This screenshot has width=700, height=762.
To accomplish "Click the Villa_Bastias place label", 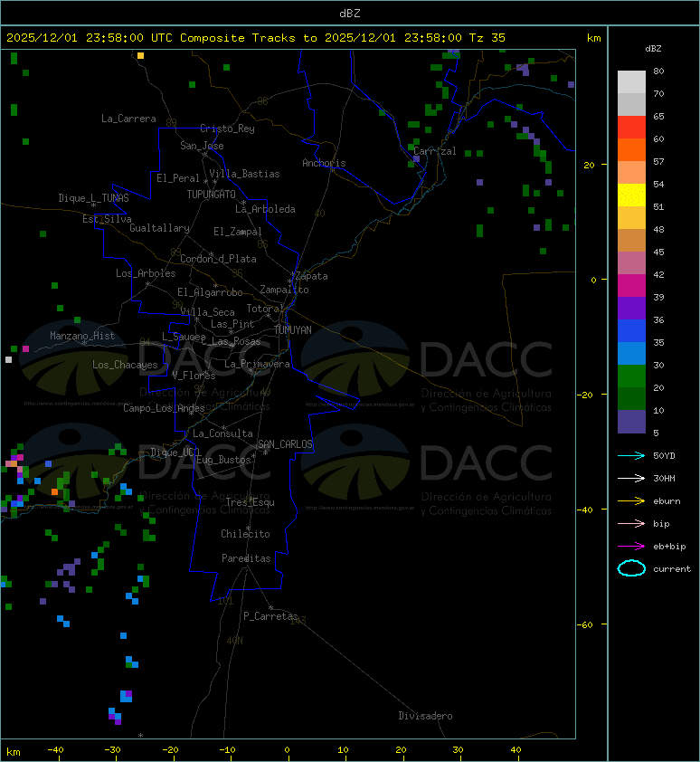I will [244, 174].
